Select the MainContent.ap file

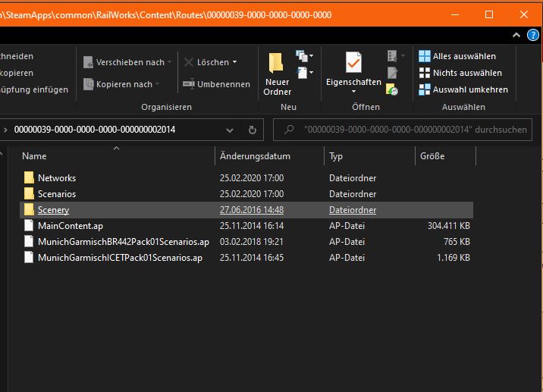[70, 225]
